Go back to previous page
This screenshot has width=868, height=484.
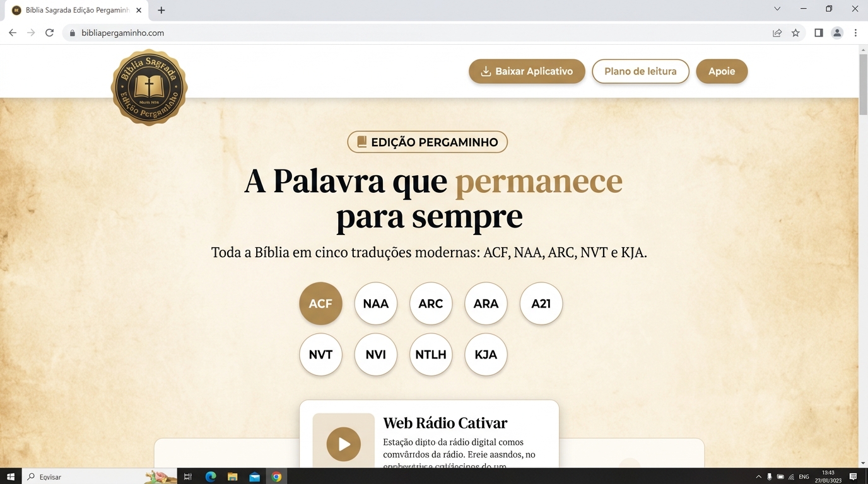(x=13, y=33)
